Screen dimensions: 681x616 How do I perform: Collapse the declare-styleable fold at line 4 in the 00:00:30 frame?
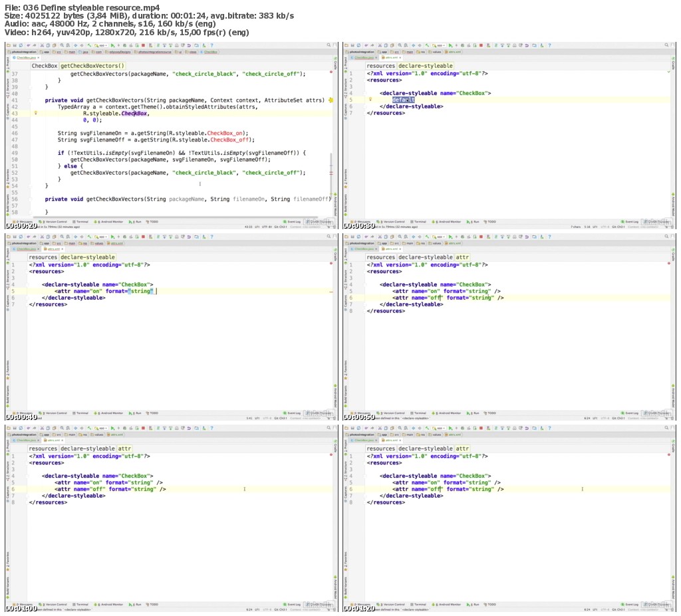coord(365,93)
